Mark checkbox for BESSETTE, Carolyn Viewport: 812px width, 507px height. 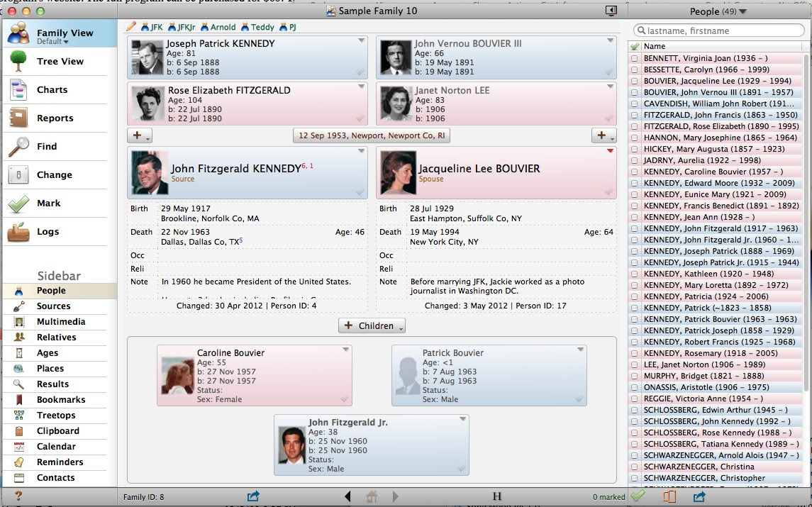(635, 70)
